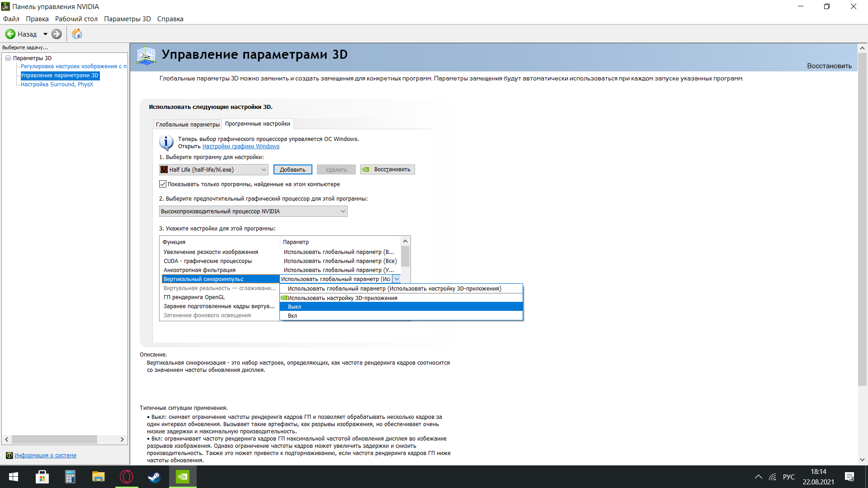Click the Forward arrow icon in toolbar
868x488 pixels.
pyautogui.click(x=57, y=34)
